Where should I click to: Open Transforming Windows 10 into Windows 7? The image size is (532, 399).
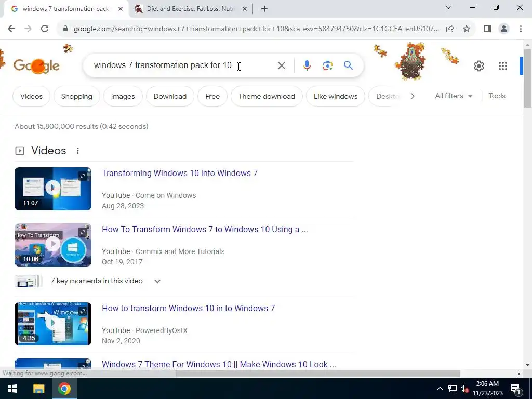tap(179, 173)
